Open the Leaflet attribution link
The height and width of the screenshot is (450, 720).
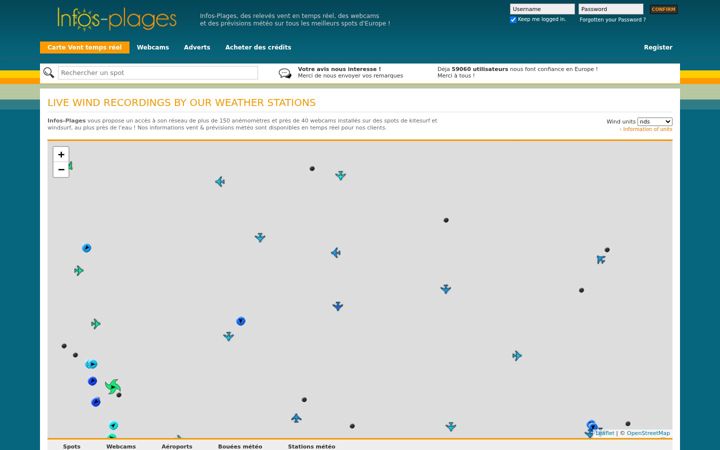[x=605, y=433]
